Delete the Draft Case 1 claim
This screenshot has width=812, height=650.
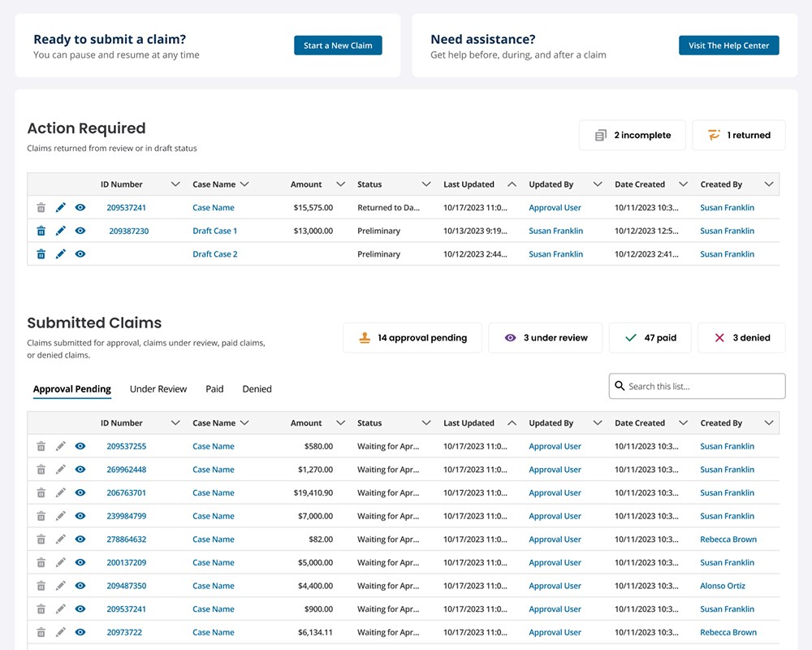[41, 231]
